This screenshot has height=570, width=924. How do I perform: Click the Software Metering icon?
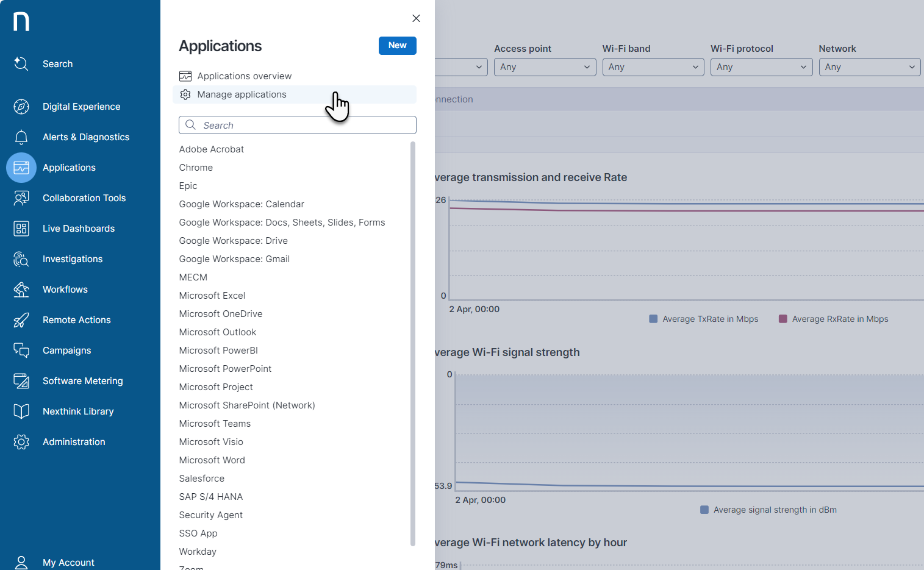(x=21, y=381)
